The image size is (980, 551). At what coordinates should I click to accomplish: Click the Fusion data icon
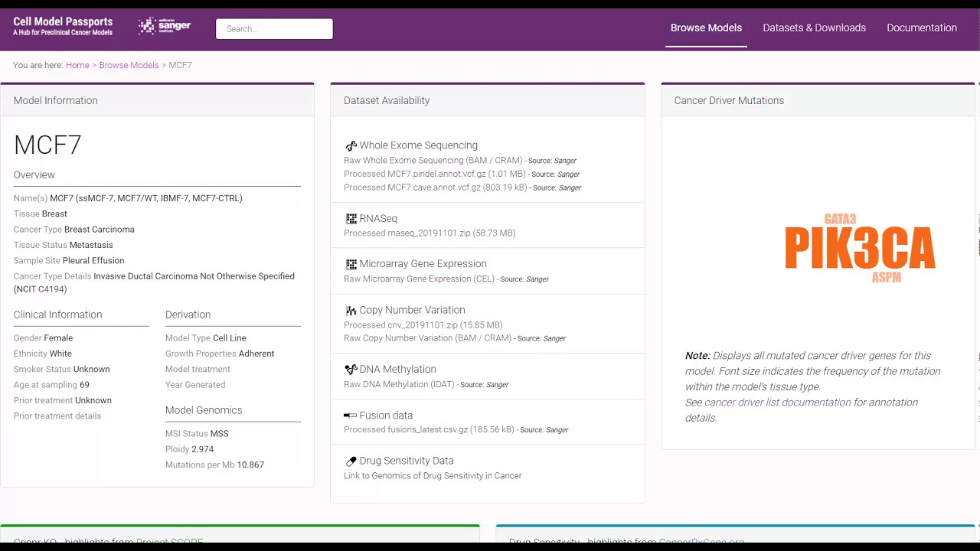[x=351, y=416]
